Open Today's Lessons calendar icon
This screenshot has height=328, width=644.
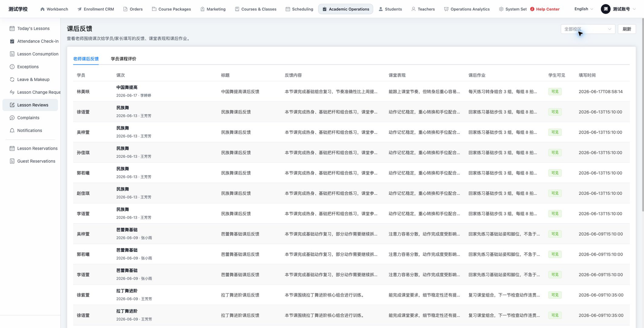click(x=12, y=29)
